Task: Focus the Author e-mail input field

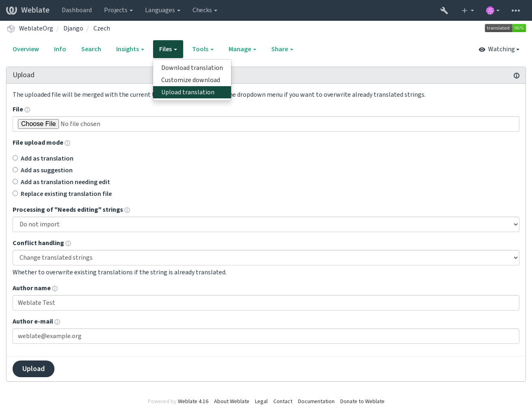Action: pos(266,336)
